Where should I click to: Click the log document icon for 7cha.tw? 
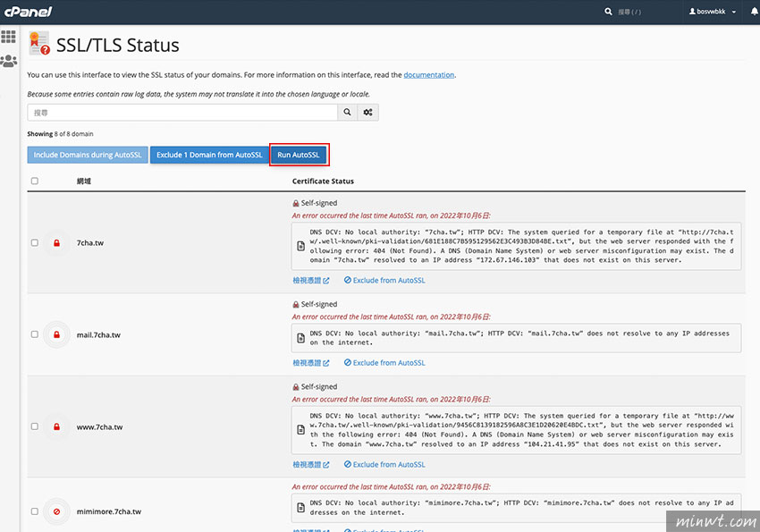tap(301, 246)
